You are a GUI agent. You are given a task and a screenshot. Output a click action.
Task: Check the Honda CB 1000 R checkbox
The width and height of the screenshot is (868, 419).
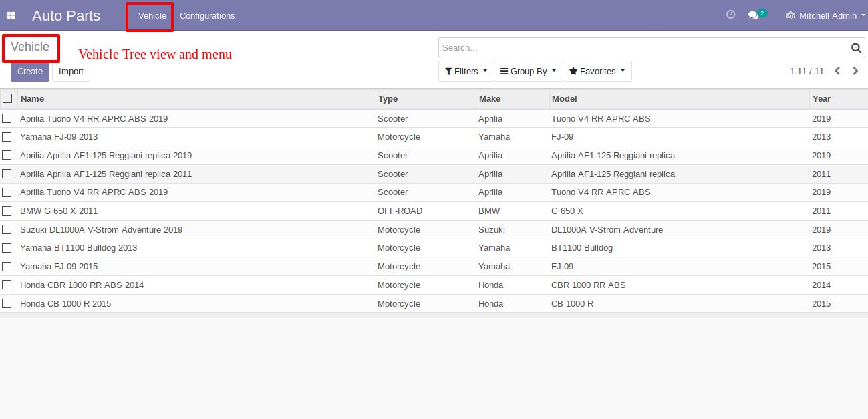[7, 303]
